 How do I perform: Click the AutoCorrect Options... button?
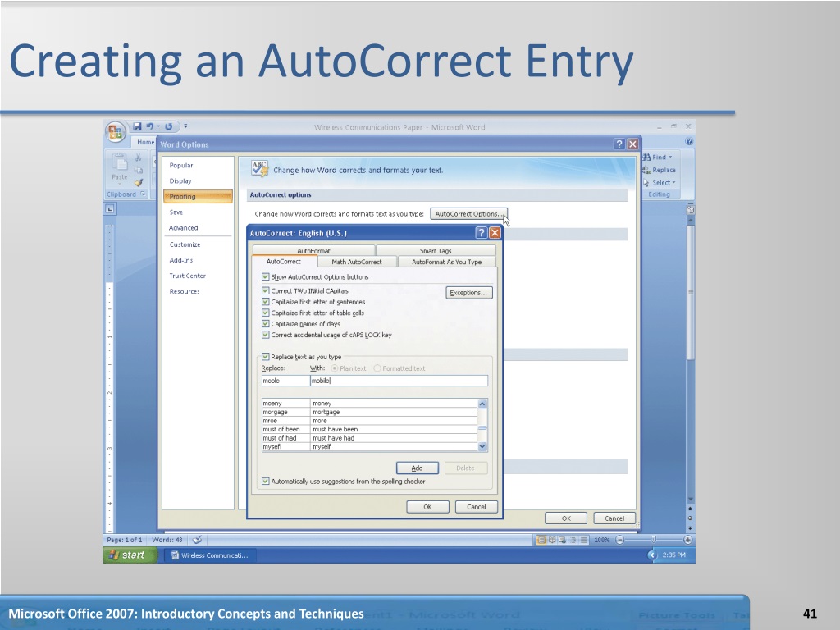coord(468,214)
